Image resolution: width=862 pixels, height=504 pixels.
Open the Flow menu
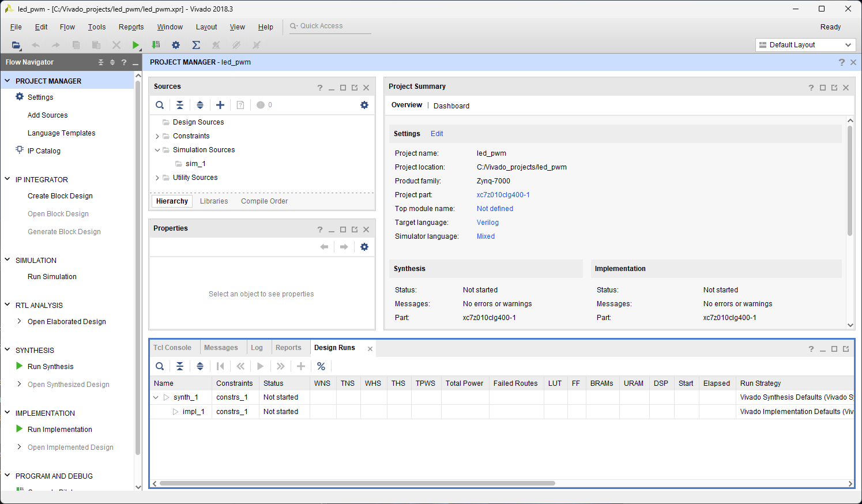click(67, 27)
